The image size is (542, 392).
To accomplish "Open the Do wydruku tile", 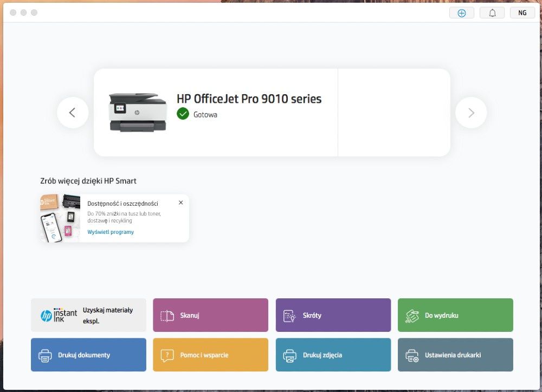I will click(456, 315).
